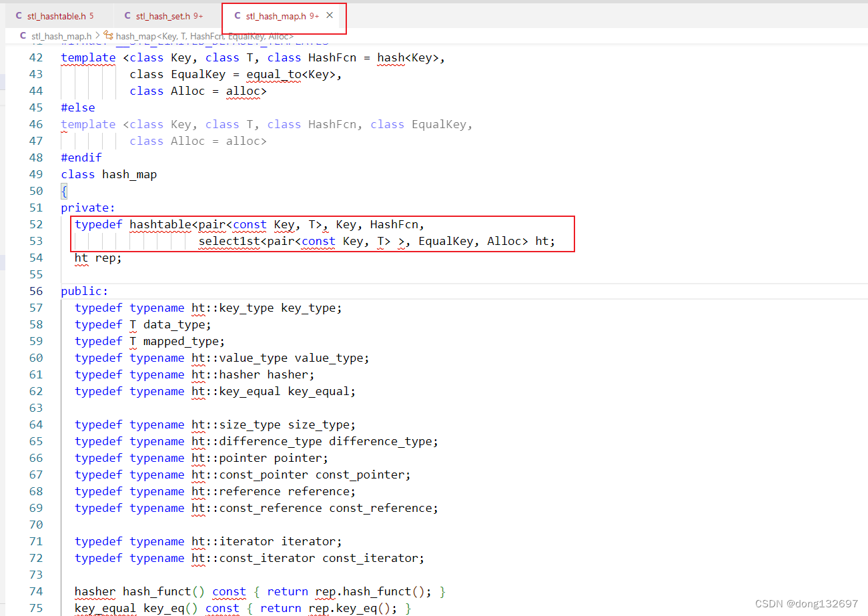Click 'hashtable' in the typedef on line 52
Viewport: 868px width, 616px height.
[160, 224]
